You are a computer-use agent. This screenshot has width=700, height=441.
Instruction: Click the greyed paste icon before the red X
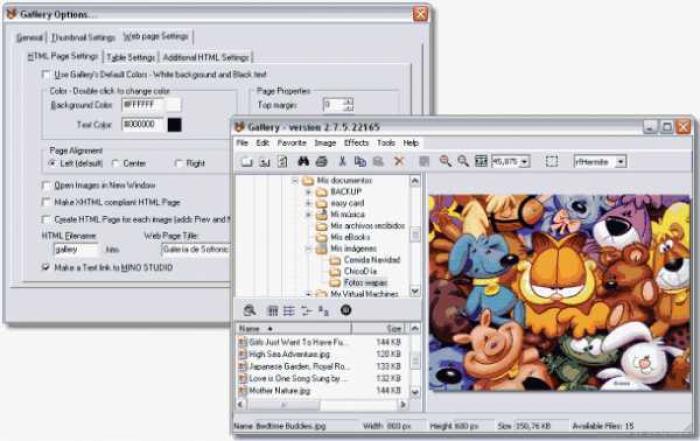[378, 161]
